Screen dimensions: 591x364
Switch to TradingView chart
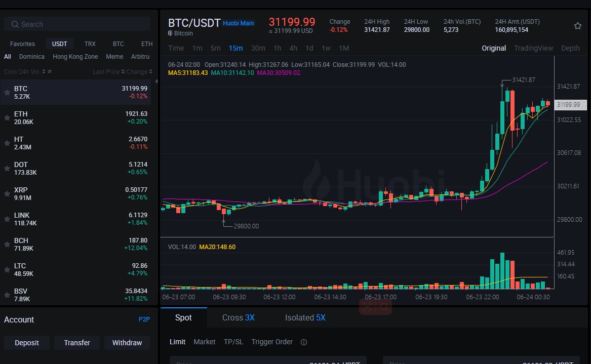click(x=533, y=48)
